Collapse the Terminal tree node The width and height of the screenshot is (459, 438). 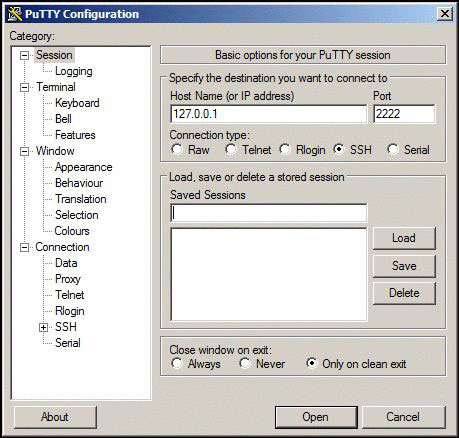24,88
